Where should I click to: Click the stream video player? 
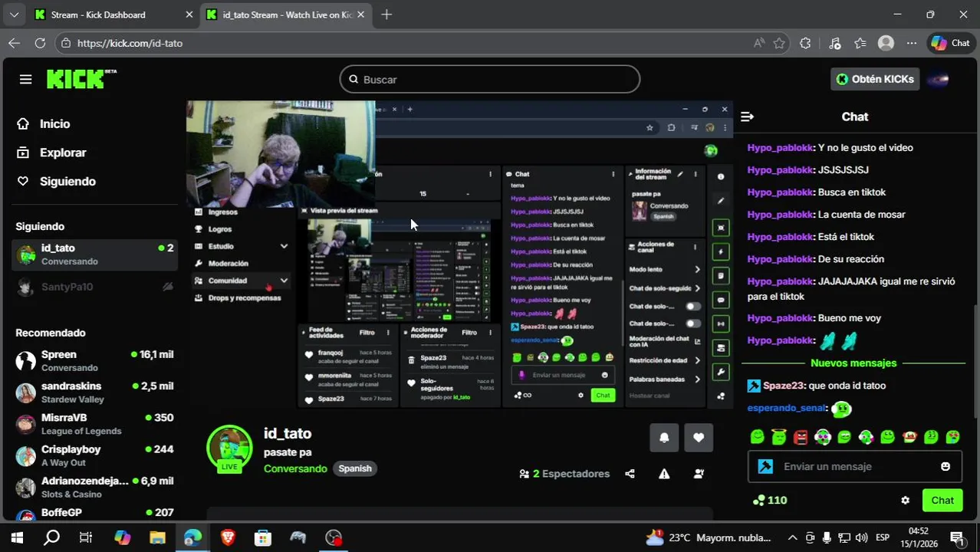(460, 256)
